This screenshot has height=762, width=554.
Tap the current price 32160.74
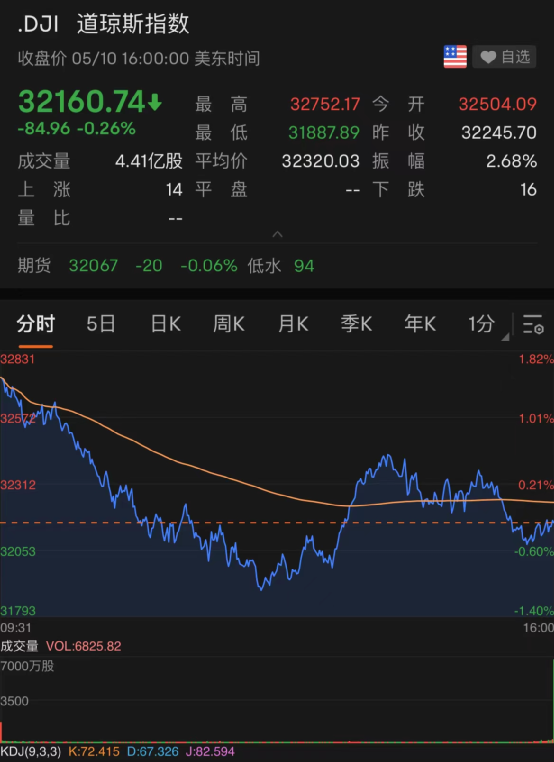click(x=82, y=102)
